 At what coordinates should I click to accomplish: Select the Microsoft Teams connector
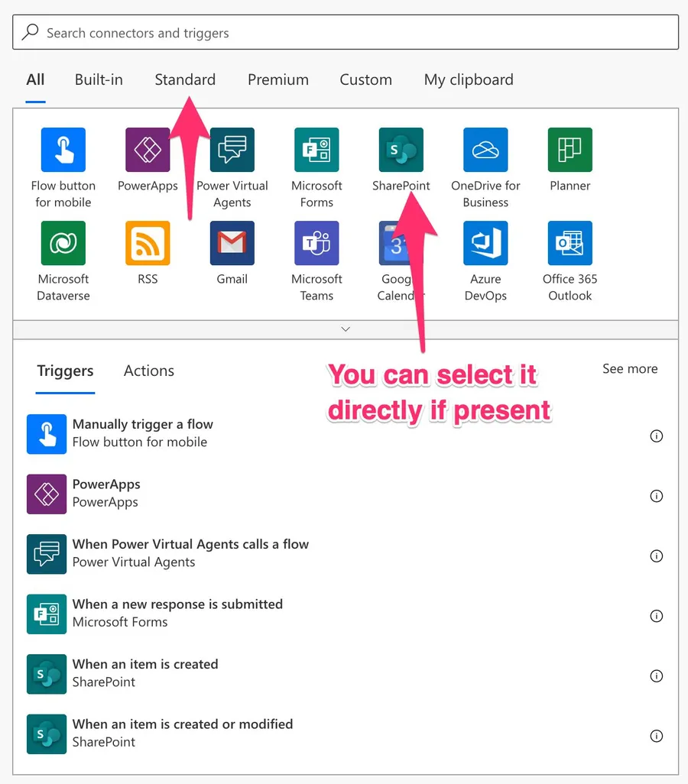coord(316,244)
